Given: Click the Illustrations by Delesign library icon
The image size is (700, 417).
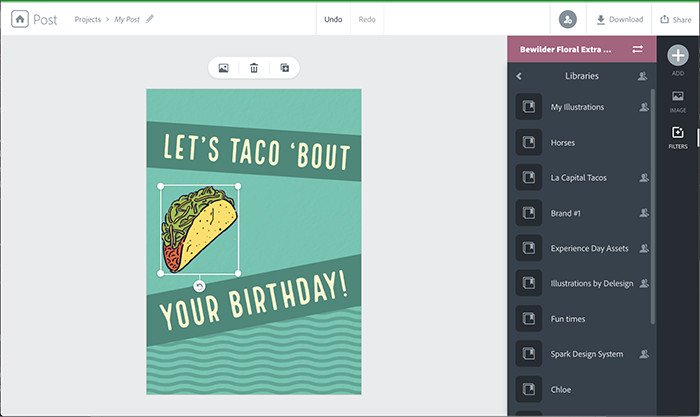Looking at the screenshot, I should pyautogui.click(x=529, y=283).
